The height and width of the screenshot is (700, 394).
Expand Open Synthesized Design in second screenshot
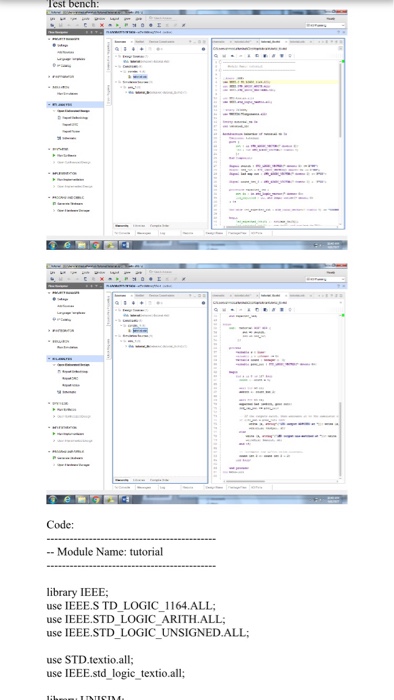pyautogui.click(x=54, y=417)
